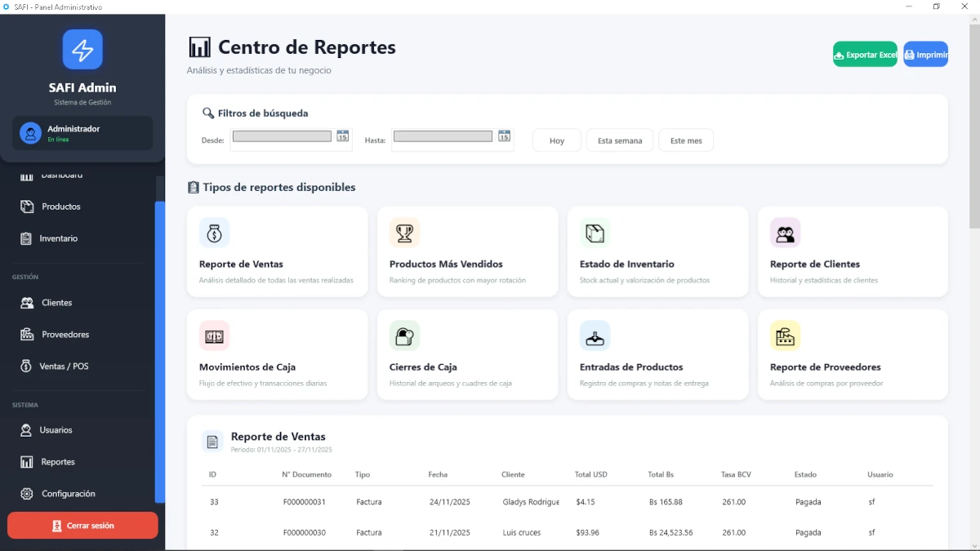Open the Desde date calendar picker
980x551 pixels.
pos(342,136)
